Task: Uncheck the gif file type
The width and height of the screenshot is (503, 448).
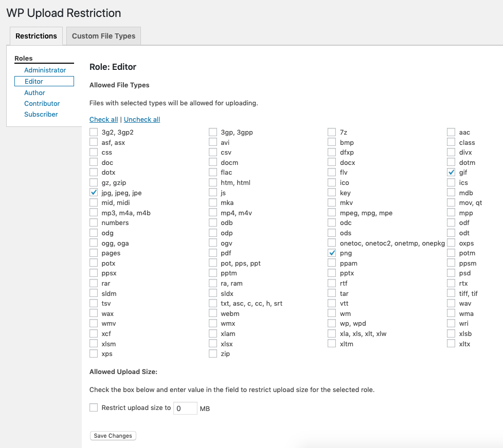Action: (x=451, y=172)
